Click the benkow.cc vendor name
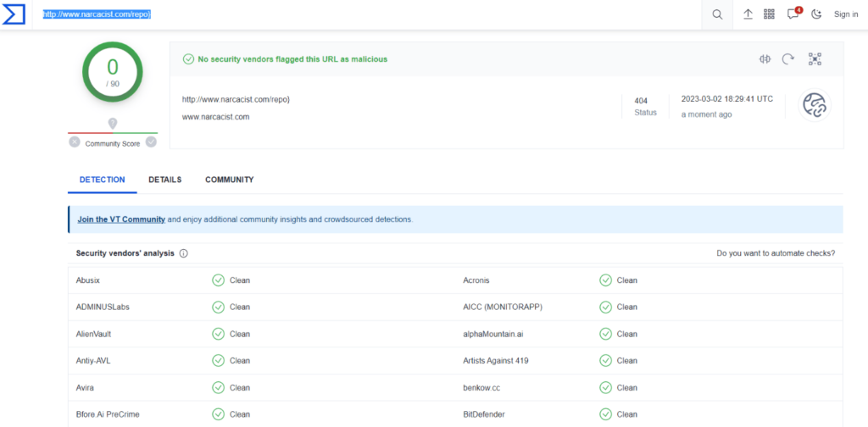The width and height of the screenshot is (868, 427). [481, 388]
